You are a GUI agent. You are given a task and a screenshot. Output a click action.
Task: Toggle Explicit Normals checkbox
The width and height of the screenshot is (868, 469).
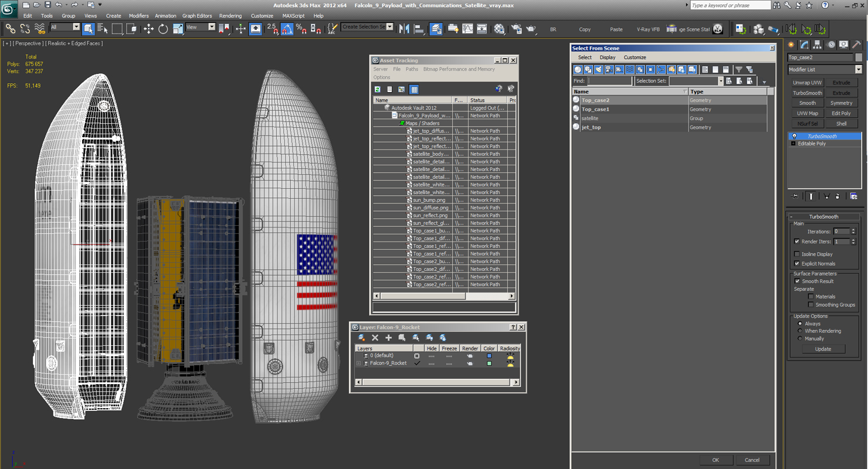point(797,264)
